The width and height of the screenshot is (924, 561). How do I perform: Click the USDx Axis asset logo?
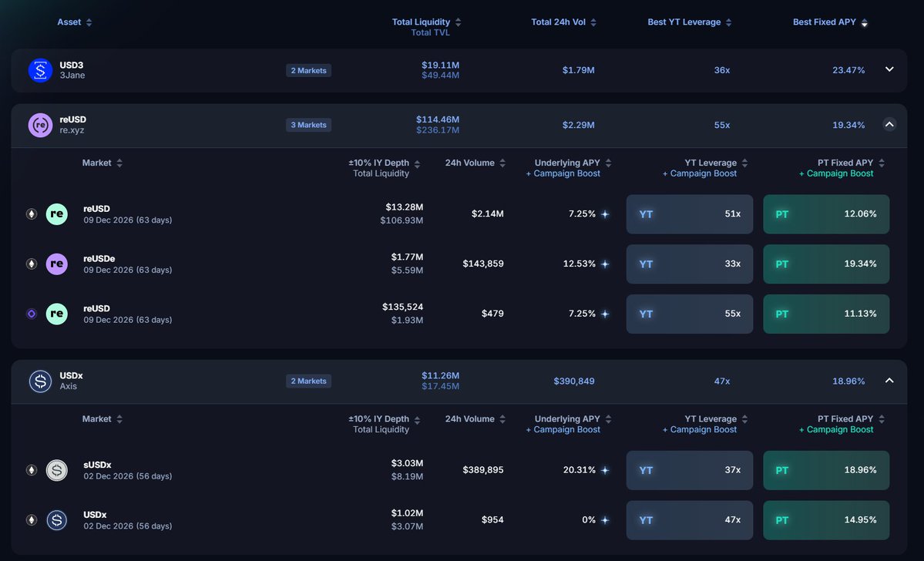click(40, 381)
